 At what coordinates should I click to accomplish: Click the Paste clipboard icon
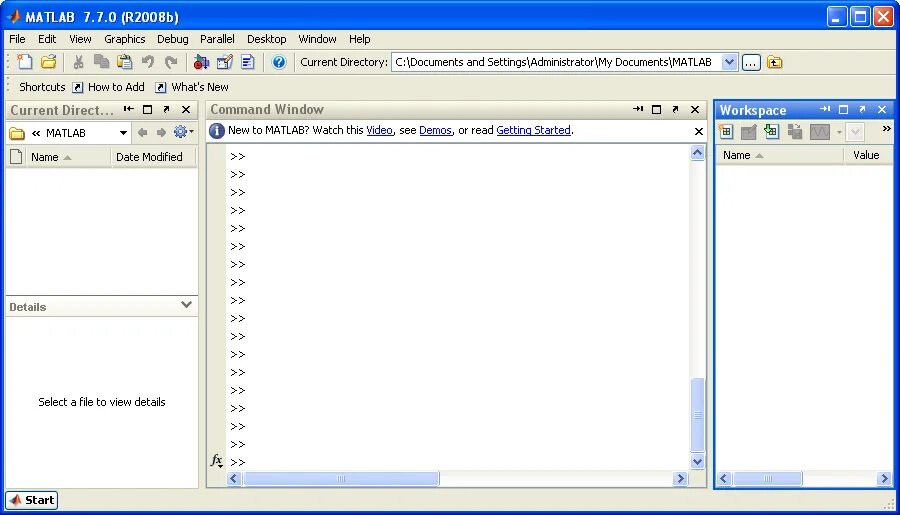click(125, 62)
